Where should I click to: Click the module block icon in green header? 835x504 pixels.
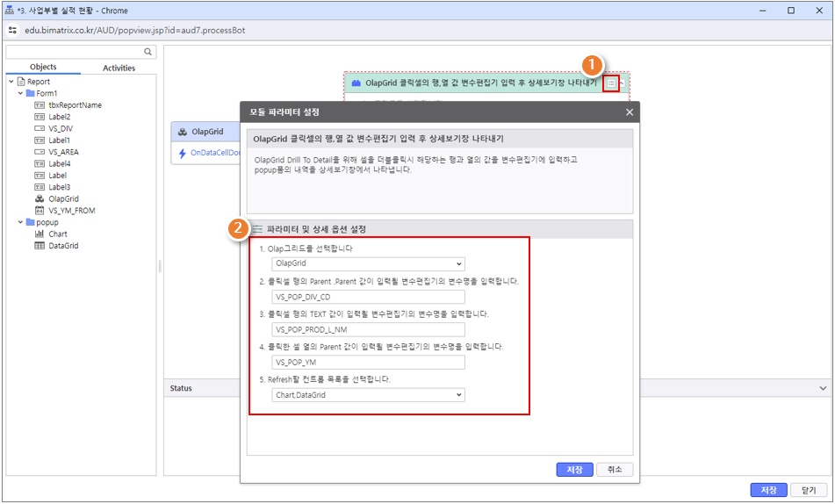tap(356, 83)
